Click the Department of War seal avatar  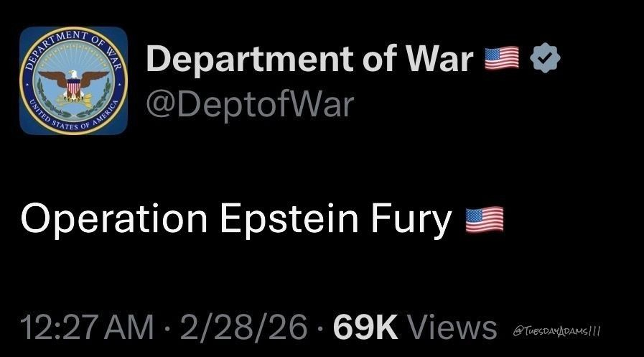(73, 80)
